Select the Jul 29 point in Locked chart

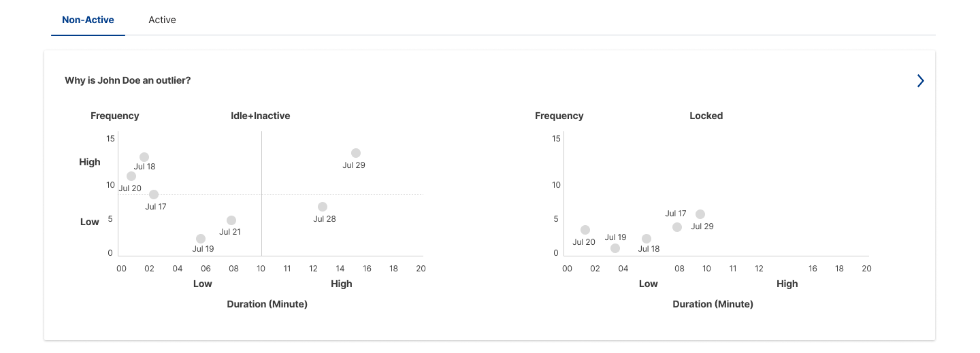click(700, 214)
